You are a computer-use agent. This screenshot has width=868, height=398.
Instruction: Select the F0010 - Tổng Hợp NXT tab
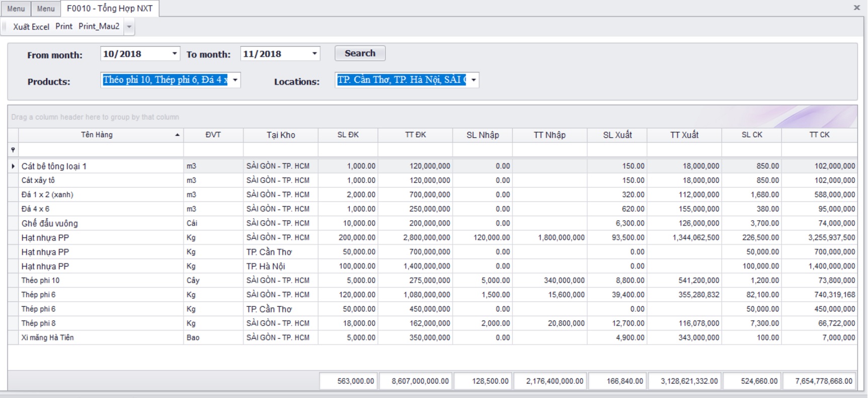pos(110,9)
